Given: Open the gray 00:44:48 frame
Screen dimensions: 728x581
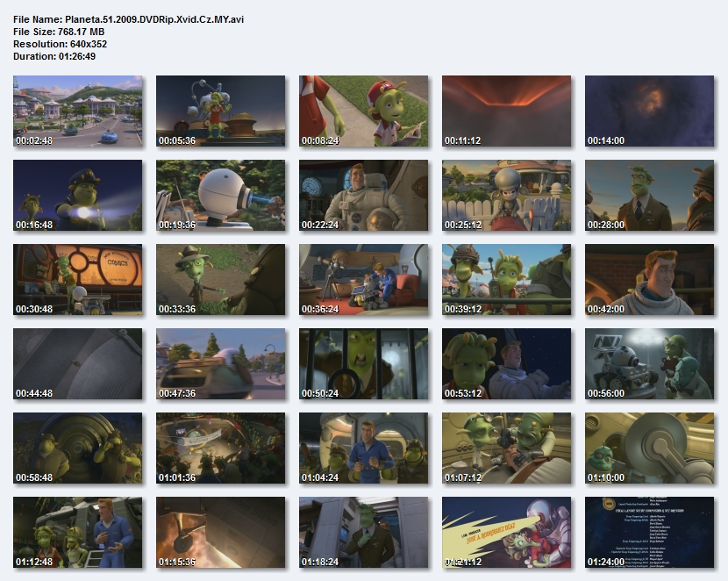Looking at the screenshot, I should (x=77, y=363).
